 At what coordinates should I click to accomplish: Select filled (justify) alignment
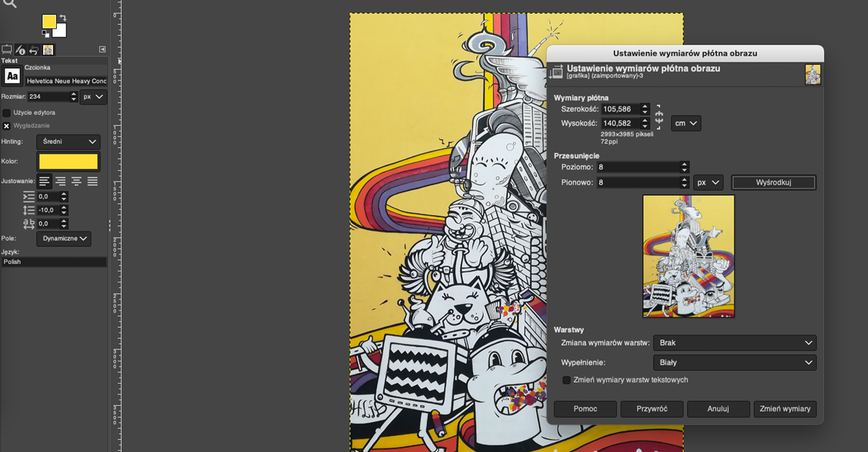pos(93,181)
